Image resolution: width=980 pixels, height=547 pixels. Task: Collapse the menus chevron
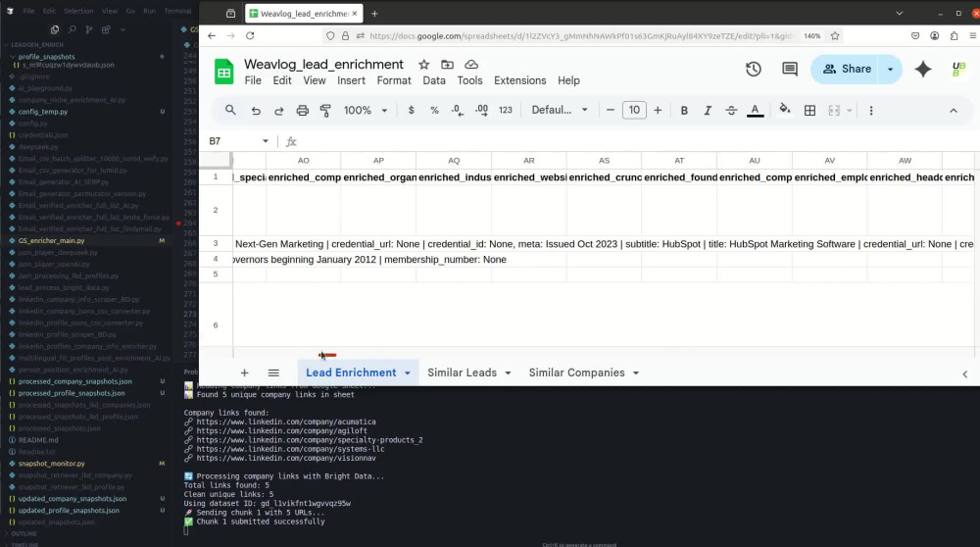[954, 111]
